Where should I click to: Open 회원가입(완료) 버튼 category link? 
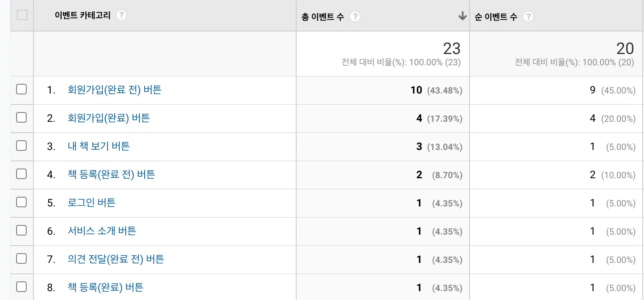tap(108, 118)
